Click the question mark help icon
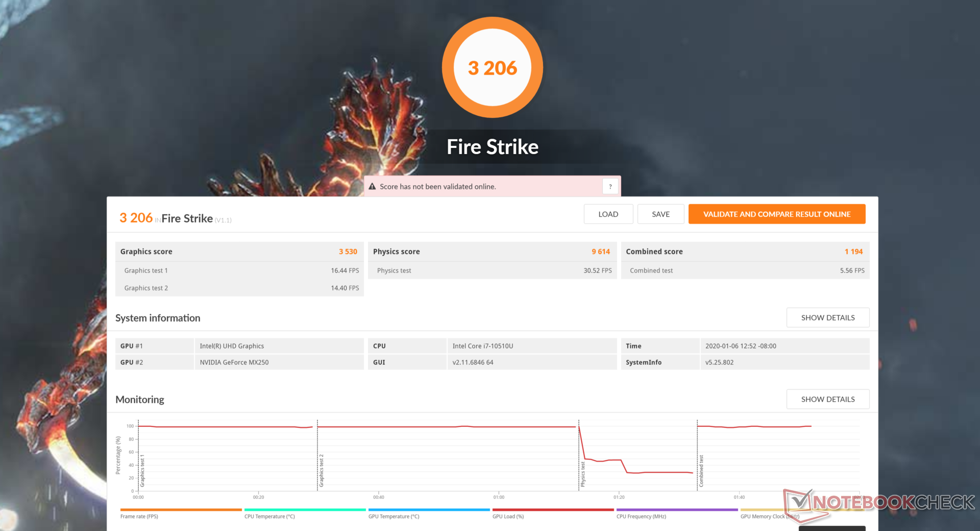 pos(610,187)
